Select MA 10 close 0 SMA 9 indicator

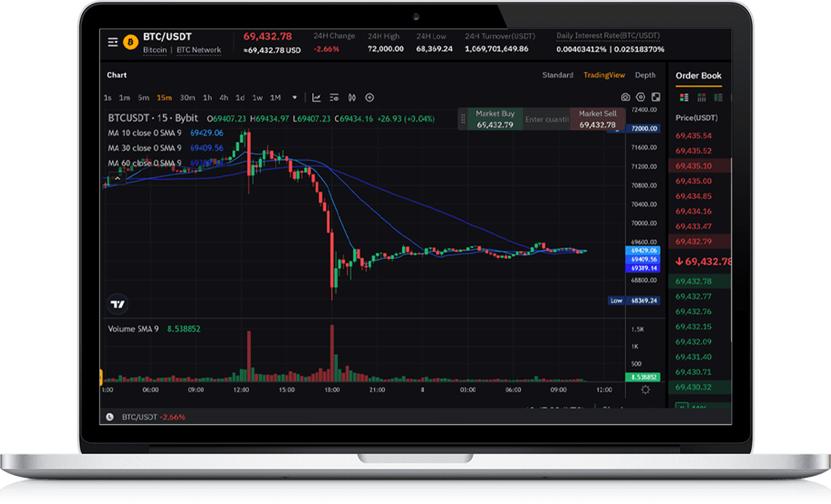[x=144, y=133]
